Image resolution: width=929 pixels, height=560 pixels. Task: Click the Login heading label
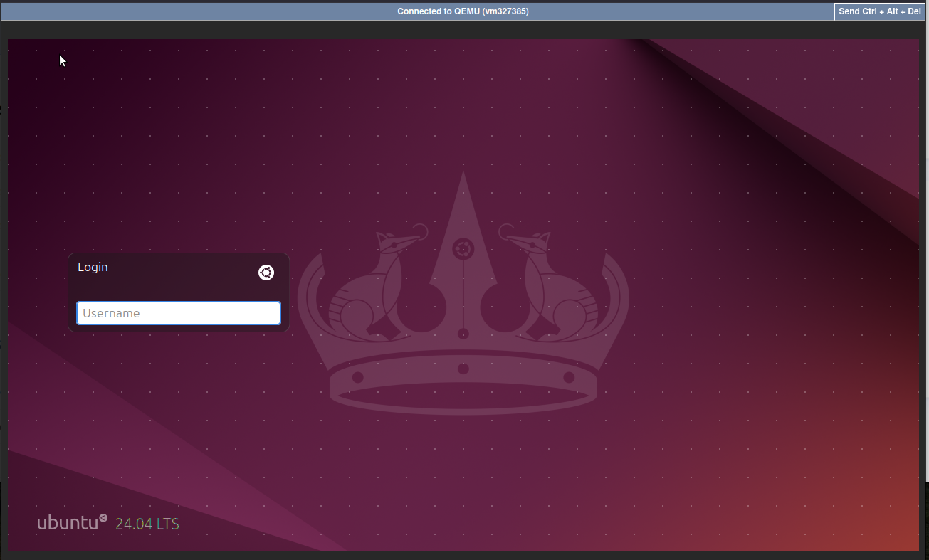(93, 267)
